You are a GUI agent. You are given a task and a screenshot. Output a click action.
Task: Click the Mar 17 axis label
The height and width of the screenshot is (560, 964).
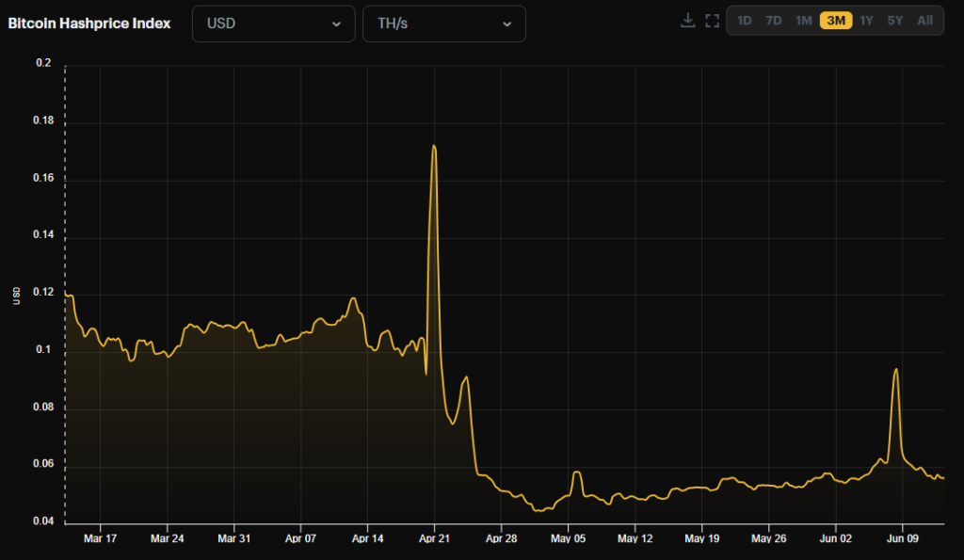(x=101, y=538)
